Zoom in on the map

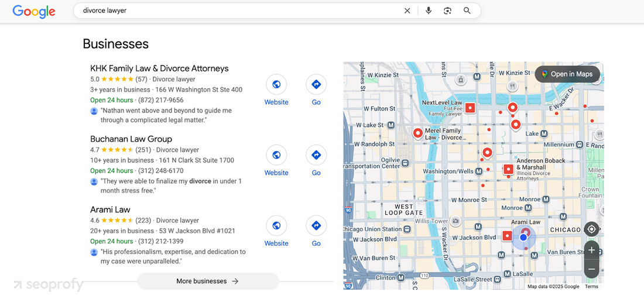coord(591,250)
